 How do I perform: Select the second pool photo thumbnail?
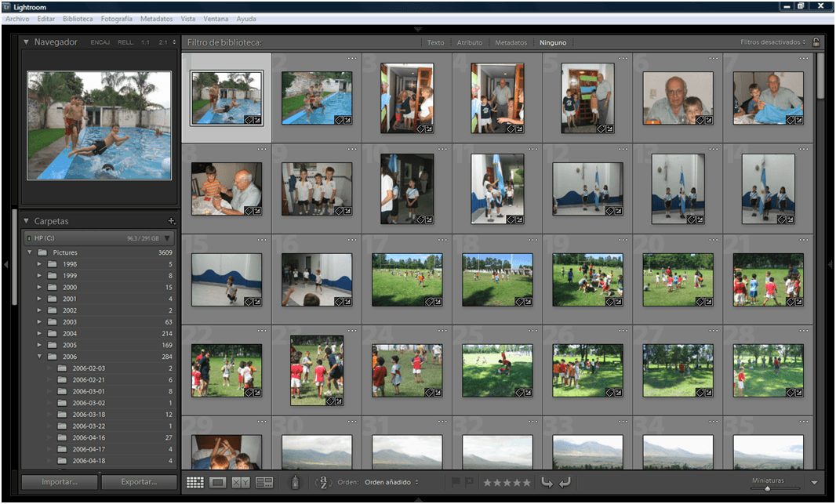pyautogui.click(x=316, y=98)
